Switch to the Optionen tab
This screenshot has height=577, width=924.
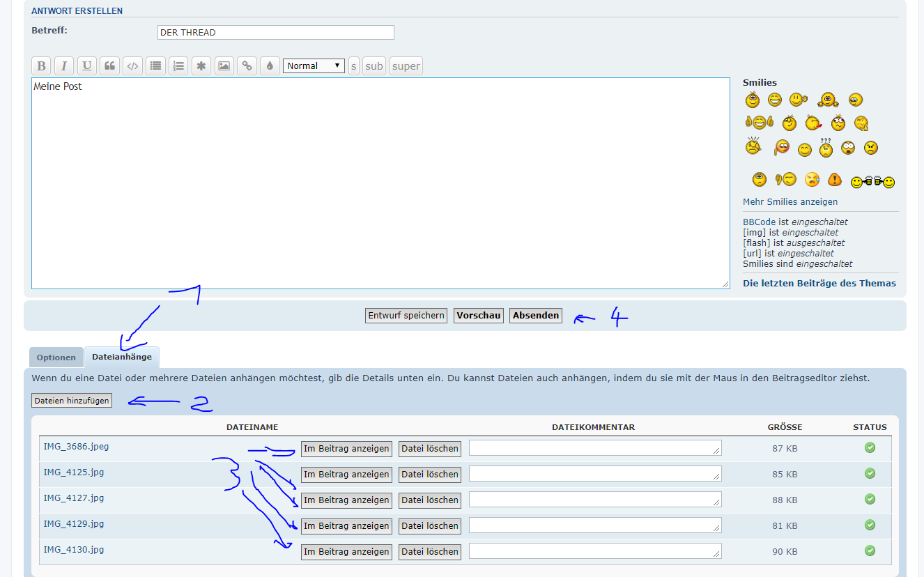56,357
